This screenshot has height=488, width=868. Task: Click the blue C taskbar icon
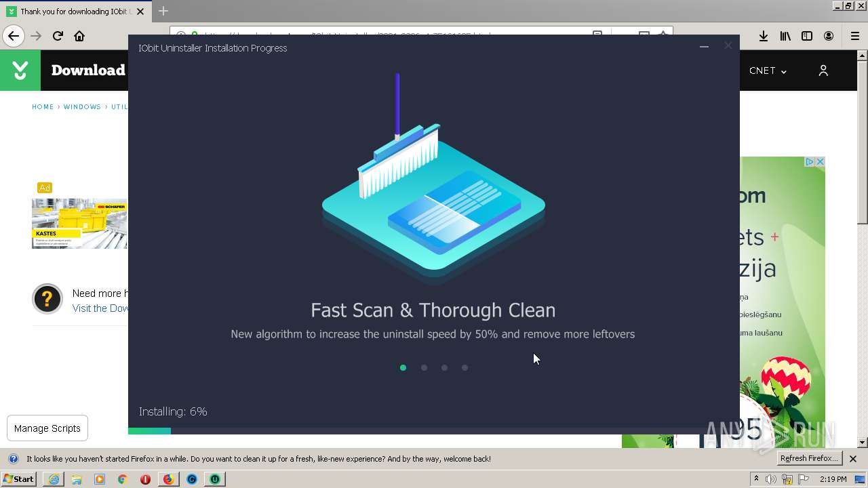point(191,479)
